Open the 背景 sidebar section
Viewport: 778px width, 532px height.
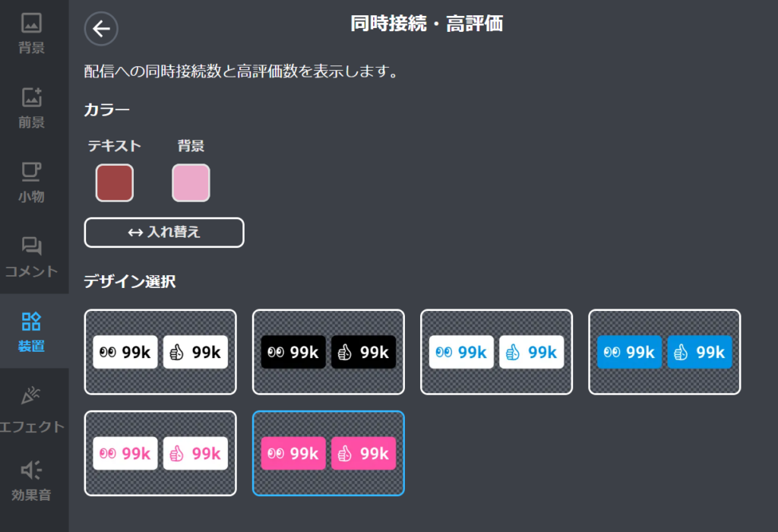pos(32,33)
